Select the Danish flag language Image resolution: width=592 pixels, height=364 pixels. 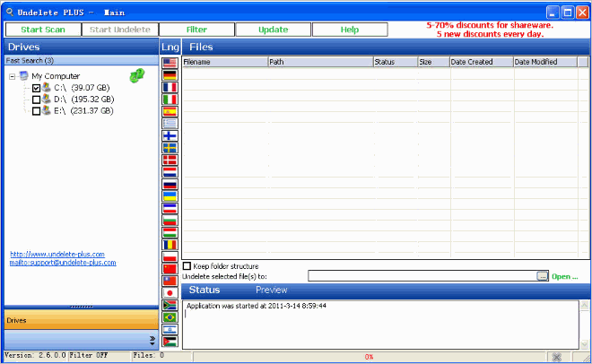[170, 160]
